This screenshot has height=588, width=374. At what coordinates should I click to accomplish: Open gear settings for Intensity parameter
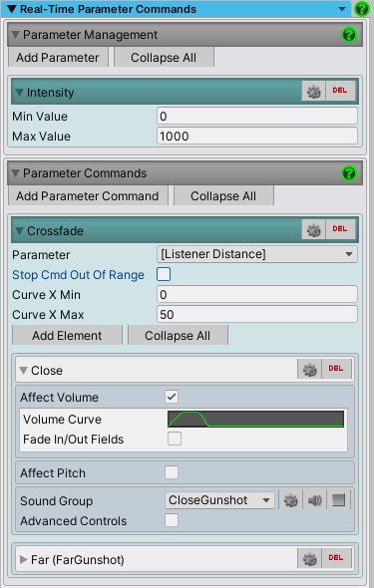[x=313, y=91]
